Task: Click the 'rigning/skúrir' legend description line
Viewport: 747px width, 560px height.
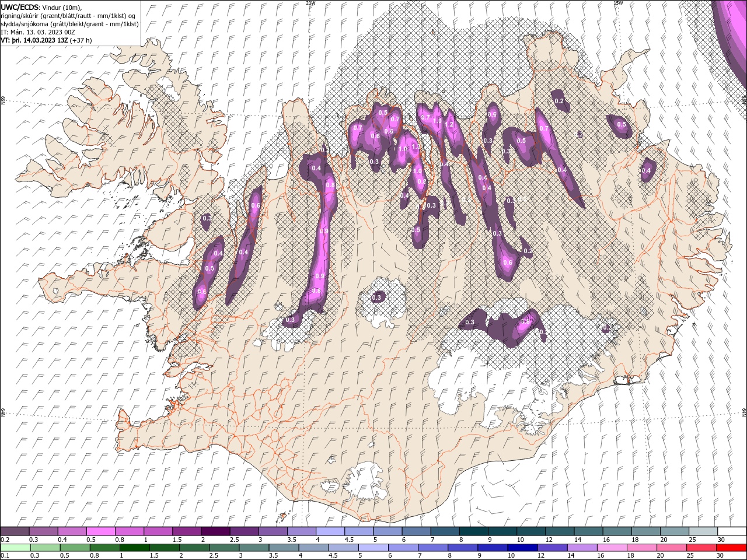Action: point(69,16)
